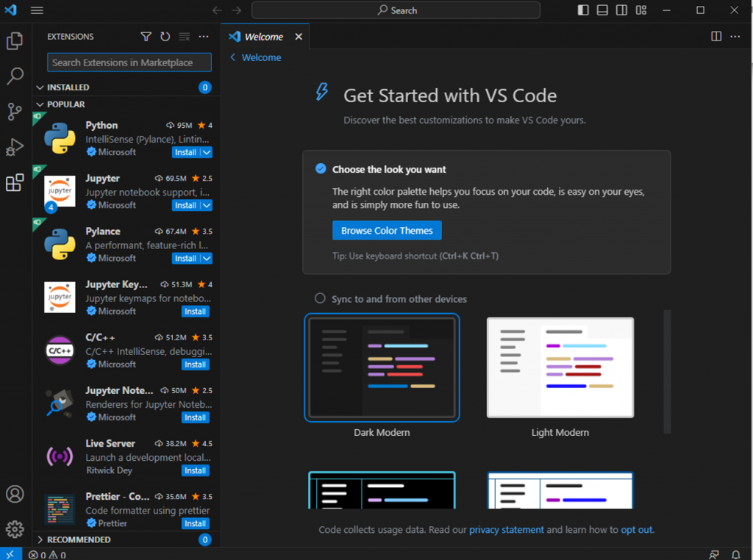Close the Welcome tab
The height and width of the screenshot is (560, 753).
coord(299,37)
